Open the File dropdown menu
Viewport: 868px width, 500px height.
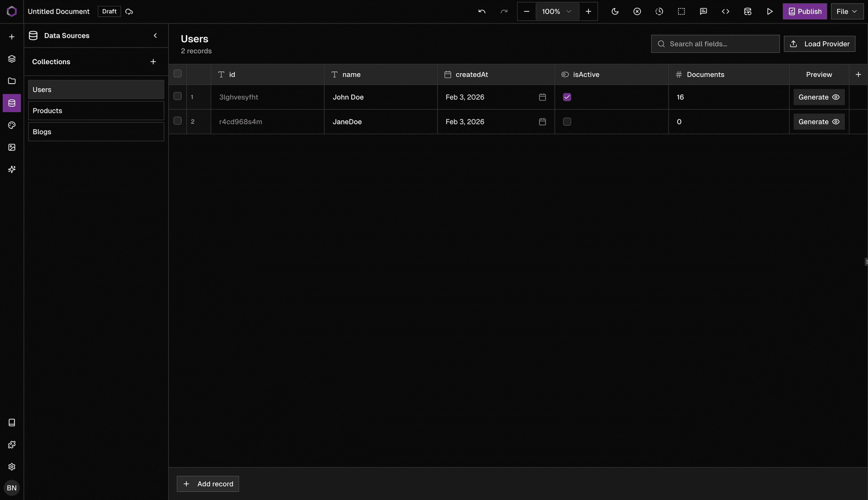tap(847, 11)
